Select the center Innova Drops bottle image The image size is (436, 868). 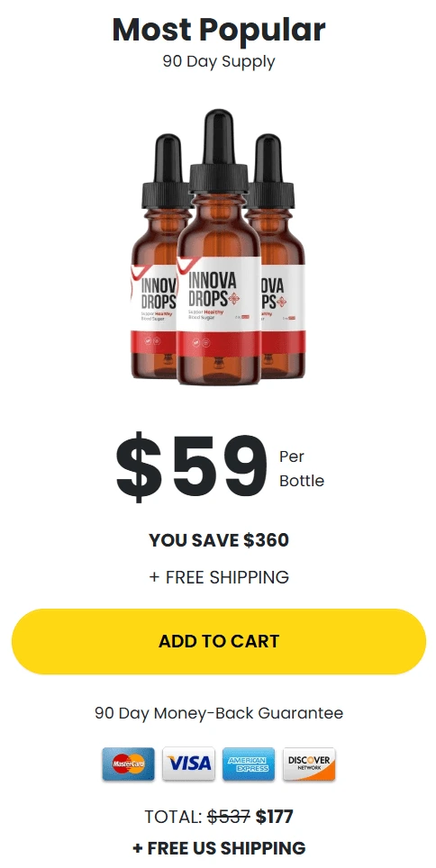(x=219, y=249)
